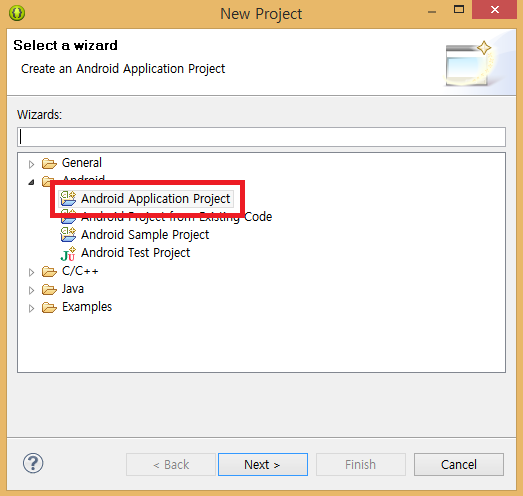Click the Android Test Project JUnit icon
The width and height of the screenshot is (523, 496).
[x=68, y=253]
